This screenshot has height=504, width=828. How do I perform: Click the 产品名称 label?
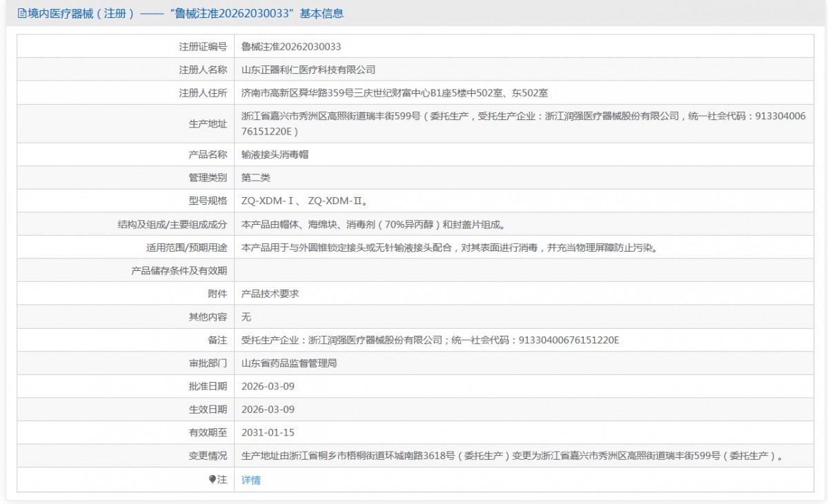[208, 154]
